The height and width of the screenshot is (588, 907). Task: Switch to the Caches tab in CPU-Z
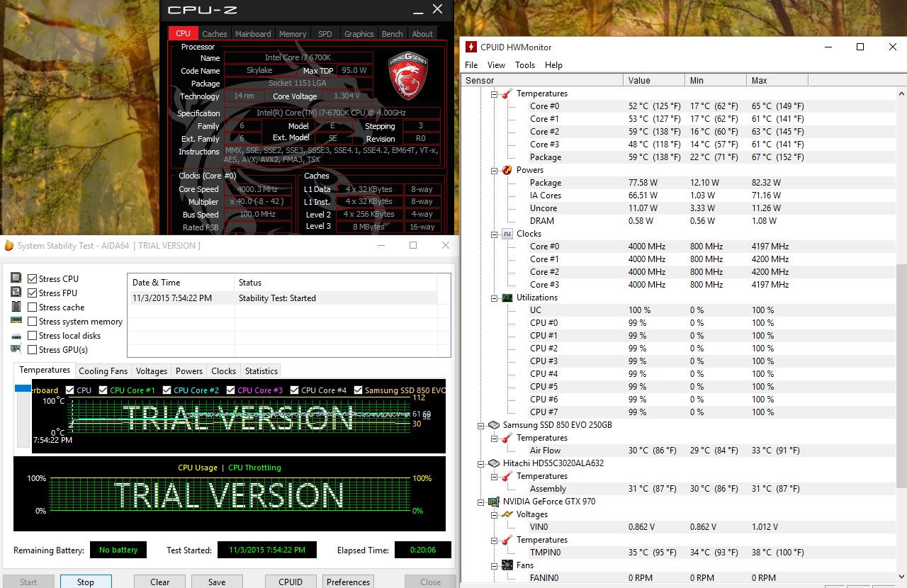(x=215, y=33)
